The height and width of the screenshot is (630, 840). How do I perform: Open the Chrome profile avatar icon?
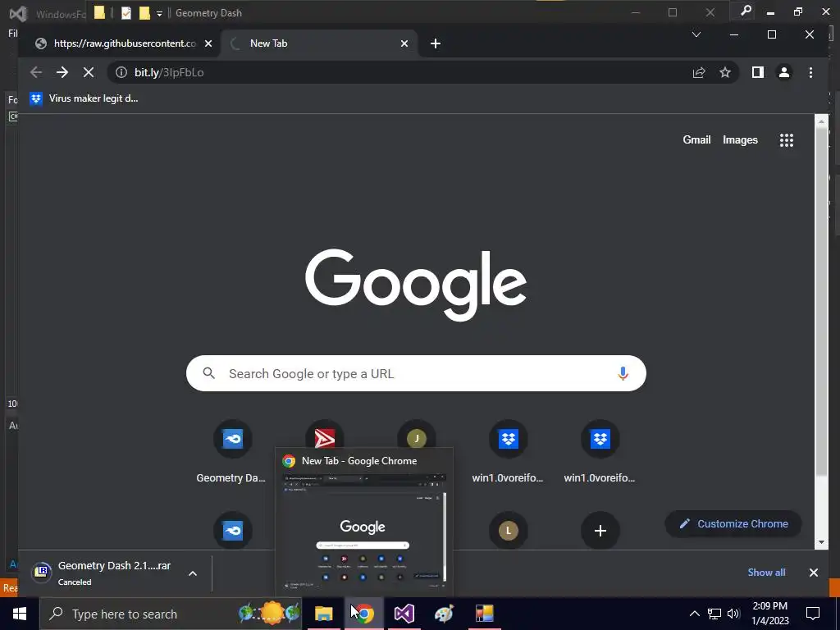point(783,72)
